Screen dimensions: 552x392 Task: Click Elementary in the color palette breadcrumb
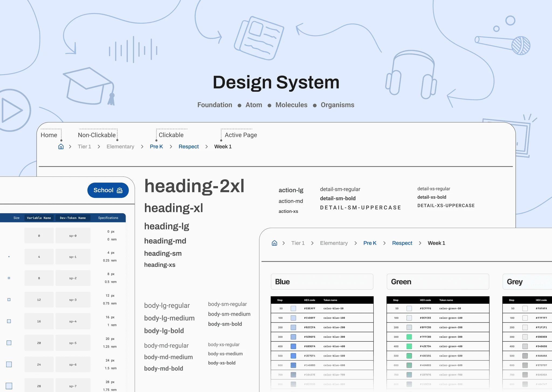(334, 243)
